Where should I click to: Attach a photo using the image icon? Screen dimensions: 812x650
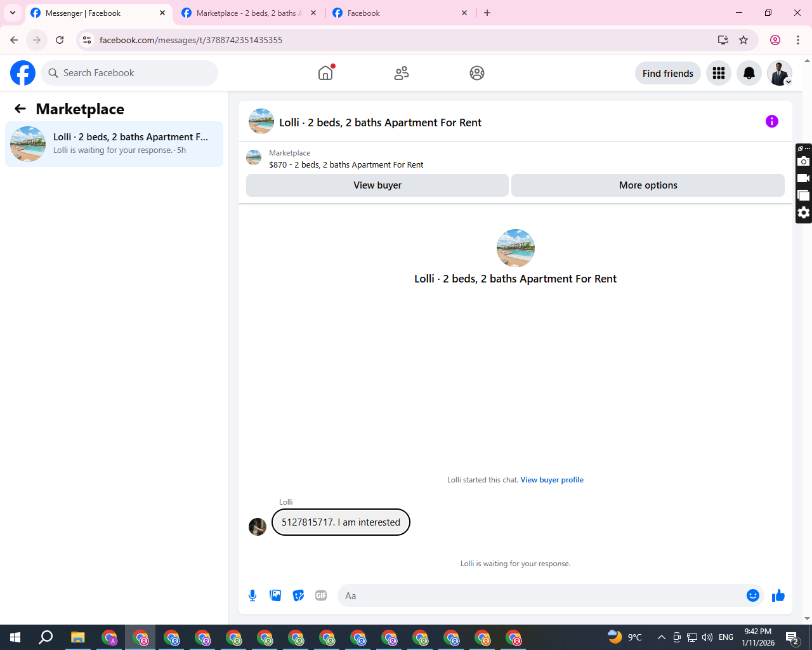pos(275,595)
